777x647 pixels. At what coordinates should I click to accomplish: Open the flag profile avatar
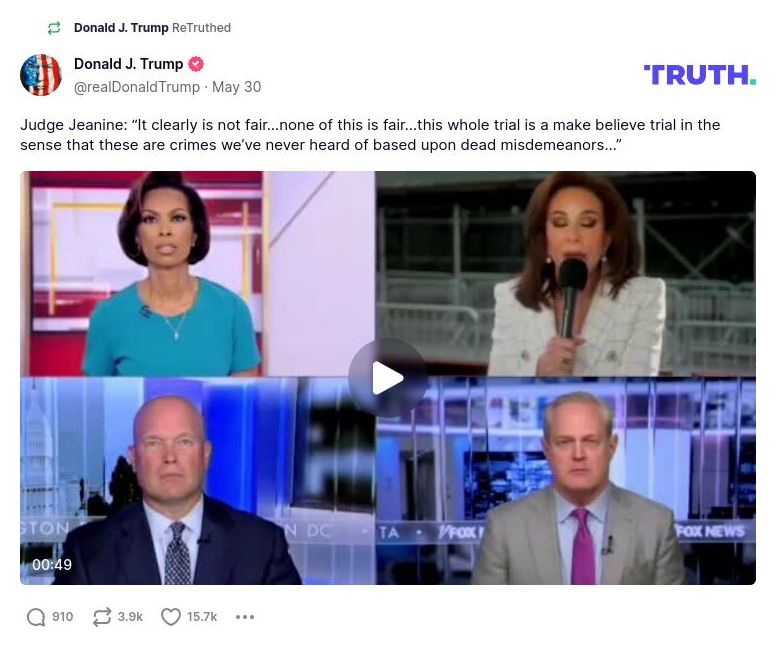41,75
